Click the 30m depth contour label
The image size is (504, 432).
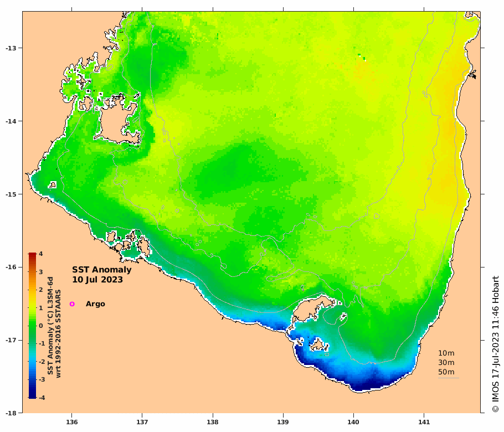pyautogui.click(x=446, y=363)
